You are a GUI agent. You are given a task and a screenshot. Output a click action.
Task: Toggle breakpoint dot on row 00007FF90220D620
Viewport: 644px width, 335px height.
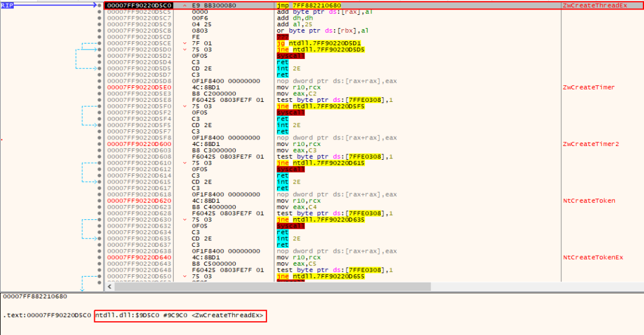click(x=100, y=201)
